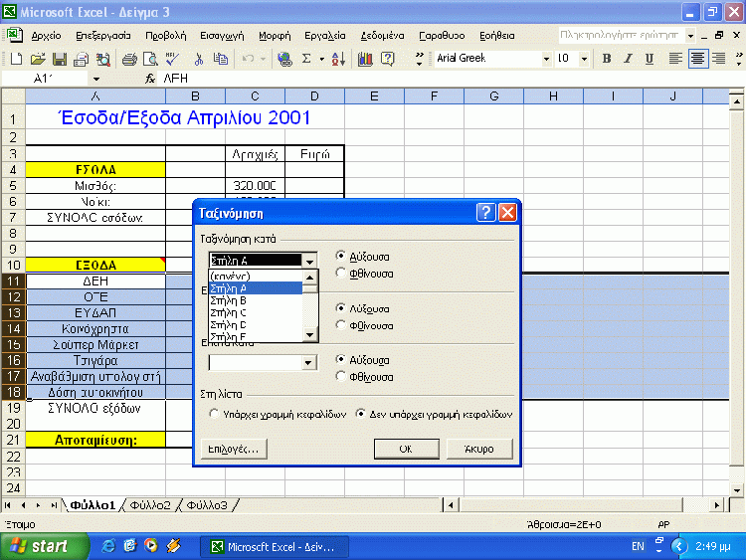The image size is (746, 560).
Task: Click the formula bar input field
Action: pyautogui.click(x=450, y=79)
